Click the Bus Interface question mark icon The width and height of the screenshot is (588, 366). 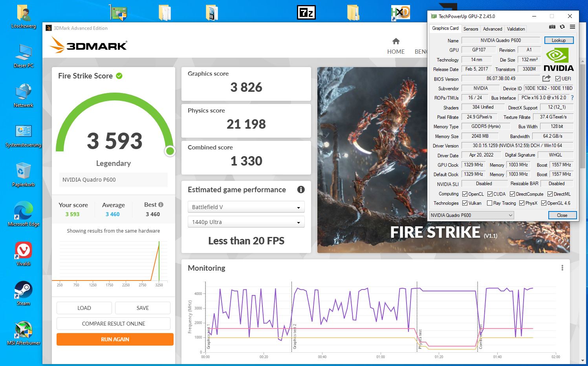tap(572, 98)
